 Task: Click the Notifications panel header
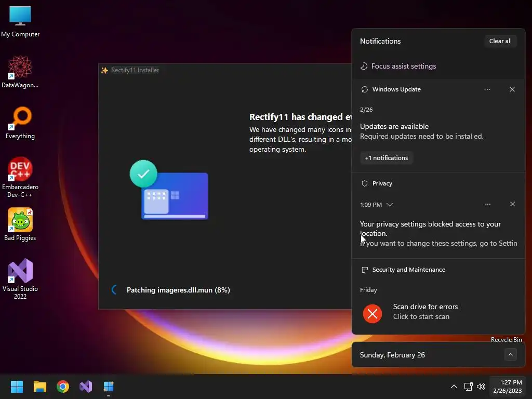tap(380, 41)
